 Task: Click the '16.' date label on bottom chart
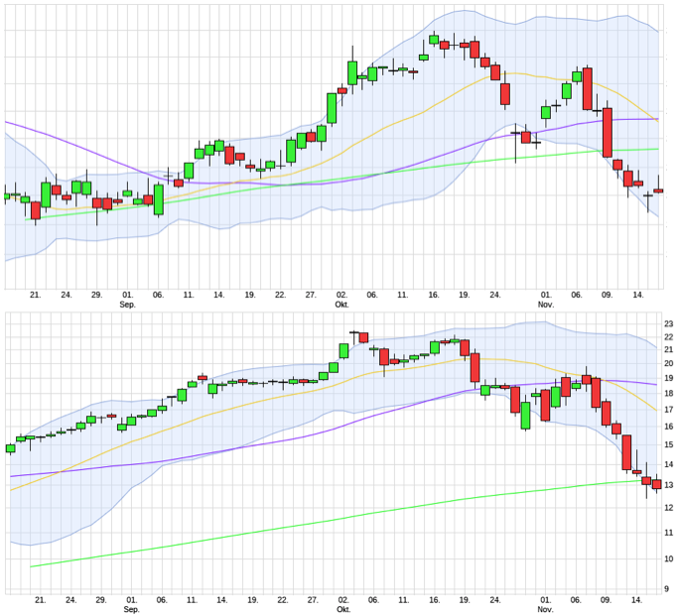[x=434, y=600]
